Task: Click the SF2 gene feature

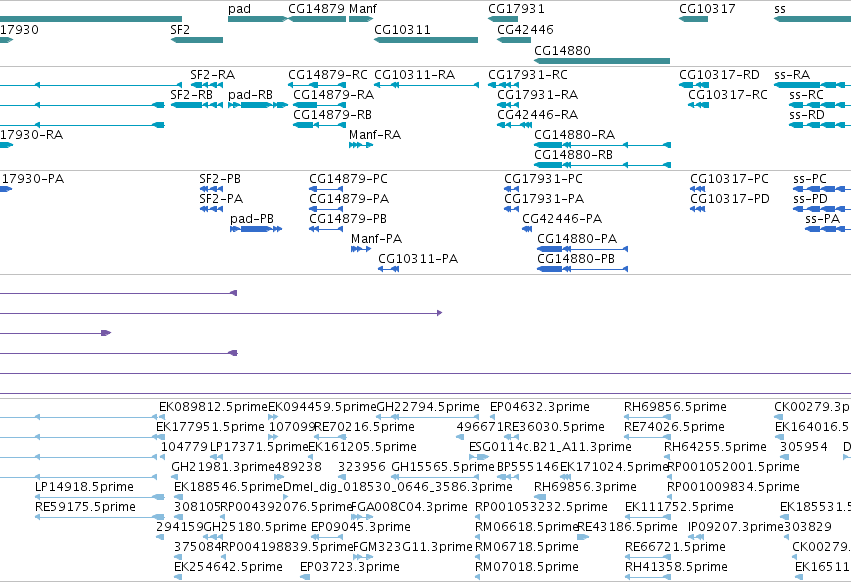Action: [196, 40]
